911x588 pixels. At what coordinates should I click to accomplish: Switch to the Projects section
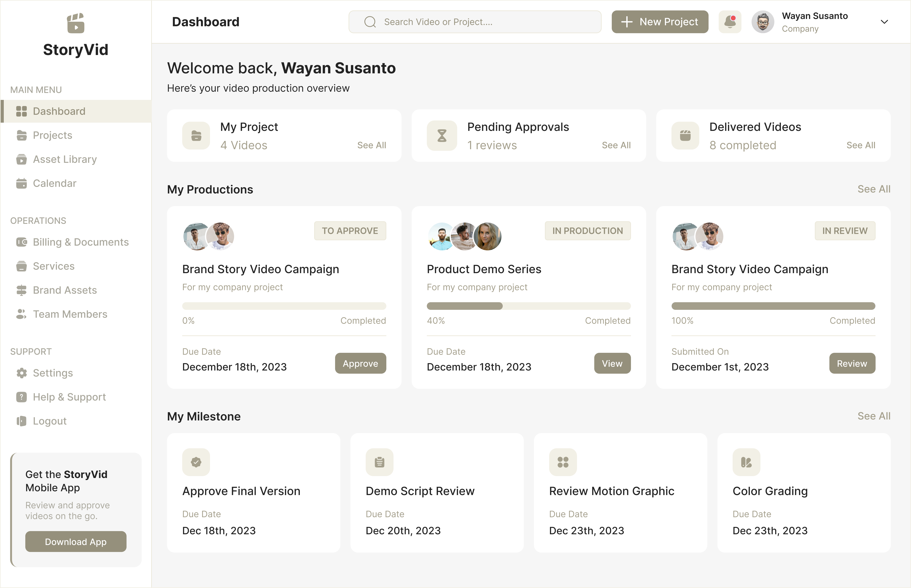coord(52,135)
